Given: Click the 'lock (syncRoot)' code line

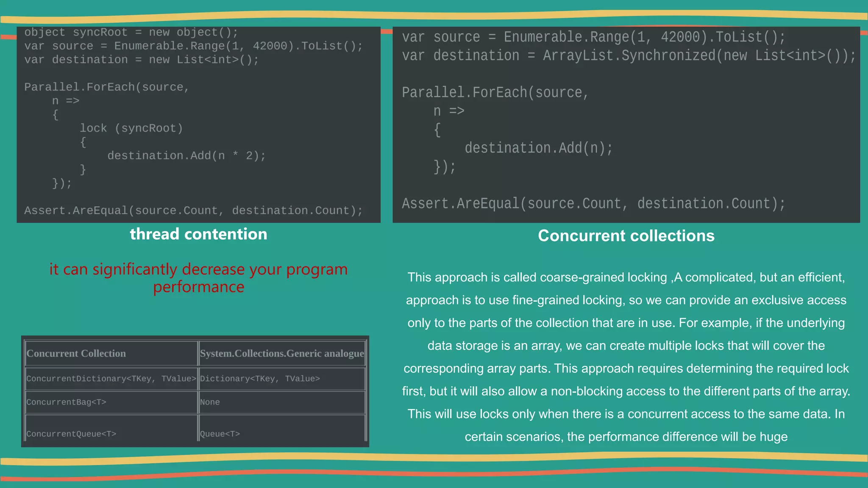Looking at the screenshot, I should click(x=131, y=128).
